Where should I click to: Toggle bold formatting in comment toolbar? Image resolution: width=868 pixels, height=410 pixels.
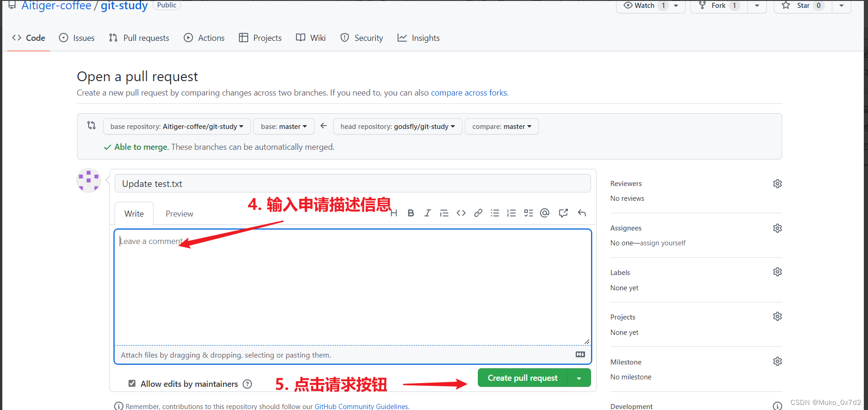click(x=411, y=213)
